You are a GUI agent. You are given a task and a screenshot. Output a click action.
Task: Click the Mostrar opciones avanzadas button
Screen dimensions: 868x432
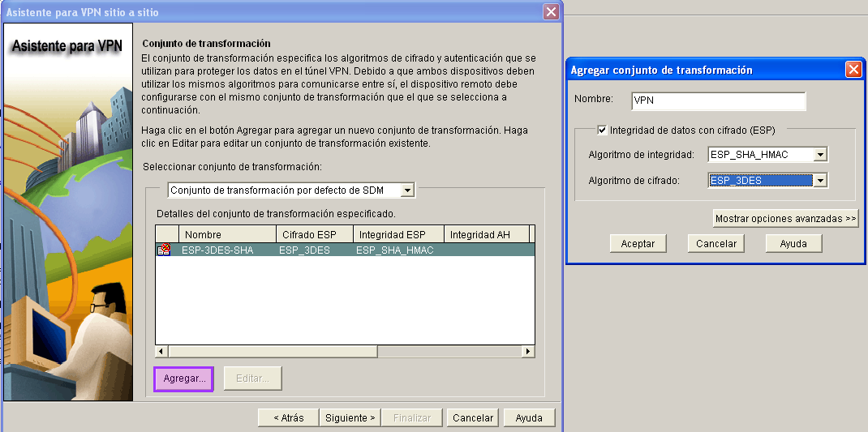(785, 219)
